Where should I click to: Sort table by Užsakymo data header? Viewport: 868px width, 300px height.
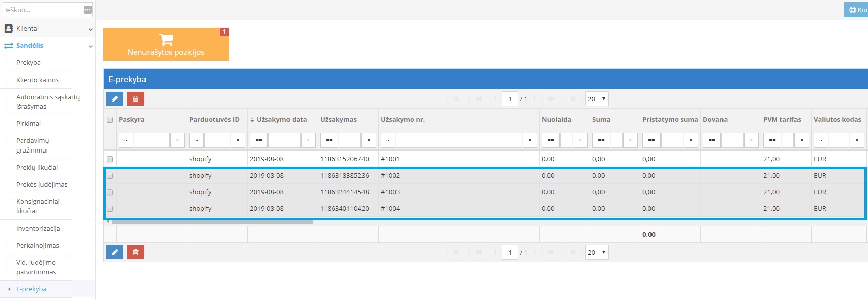pyautogui.click(x=281, y=120)
